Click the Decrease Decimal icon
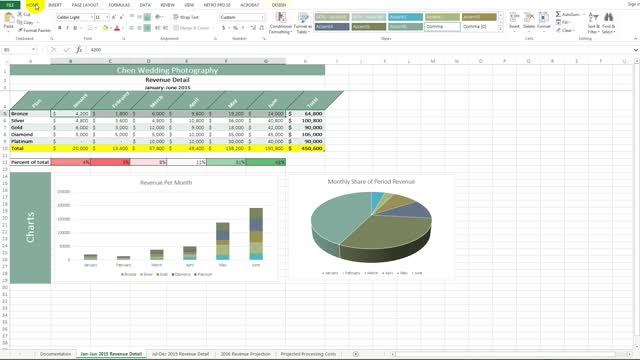Viewport: 640px width, 360px height. (x=261, y=28)
